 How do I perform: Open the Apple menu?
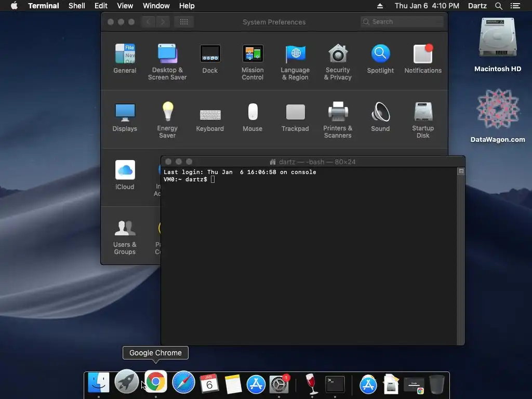pos(14,6)
